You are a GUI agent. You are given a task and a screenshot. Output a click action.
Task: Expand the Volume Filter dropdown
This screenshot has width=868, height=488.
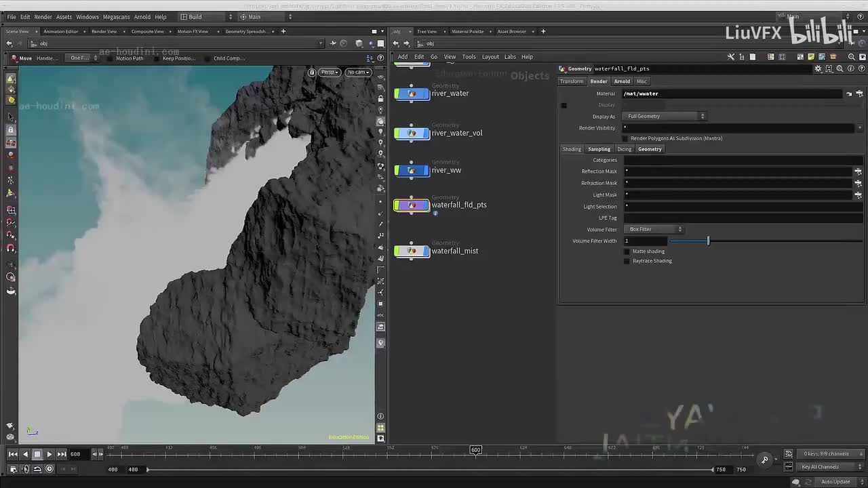(654, 229)
